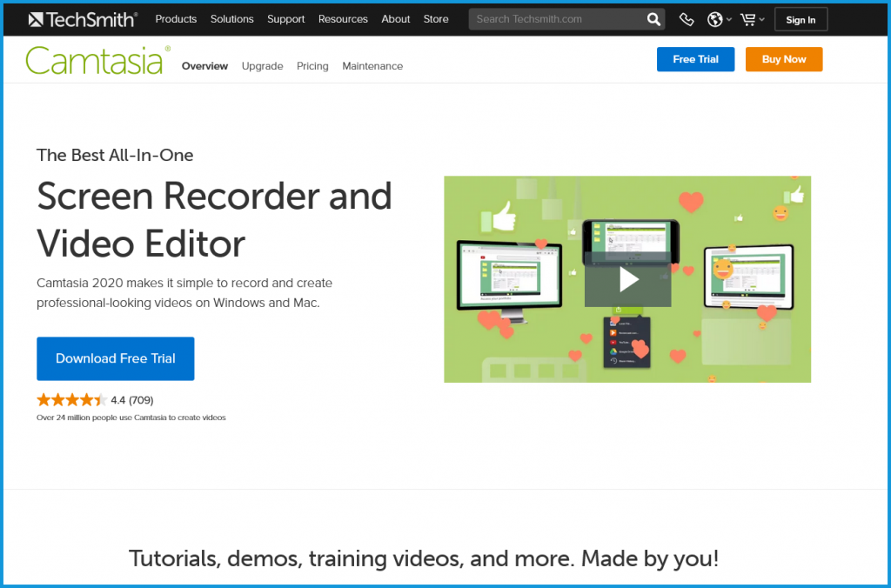Click the 4.4 (709) rating text
Screen dimensions: 891x588
[x=132, y=400]
